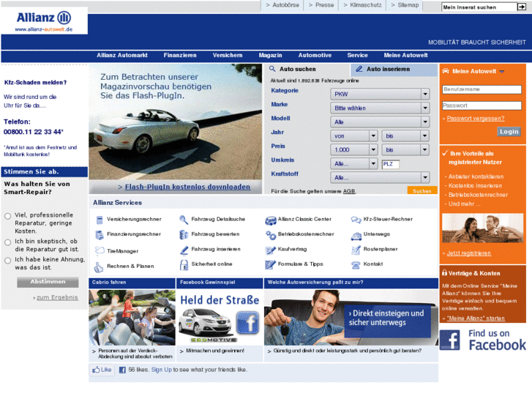532x399 pixels.
Task: Open the Jahr 'bis' dropdown
Action: [x=405, y=136]
